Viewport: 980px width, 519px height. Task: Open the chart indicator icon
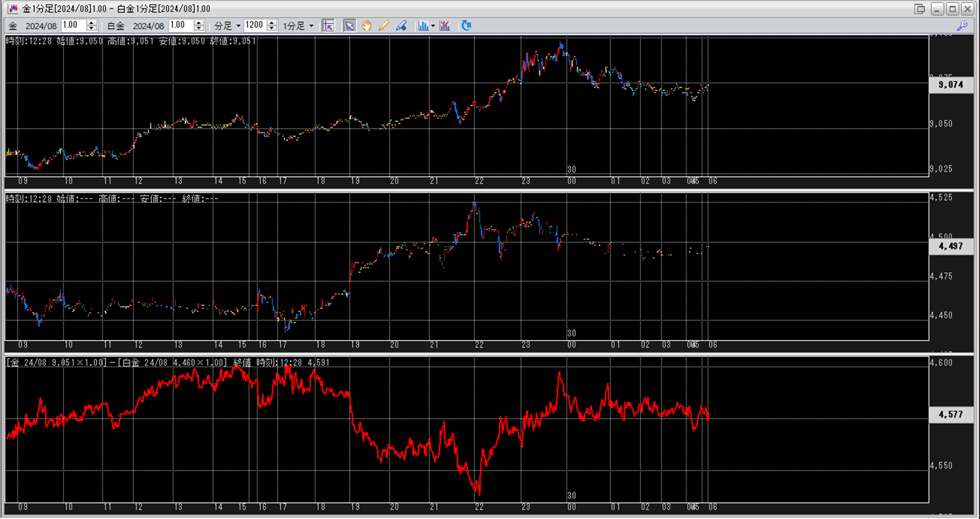point(423,26)
